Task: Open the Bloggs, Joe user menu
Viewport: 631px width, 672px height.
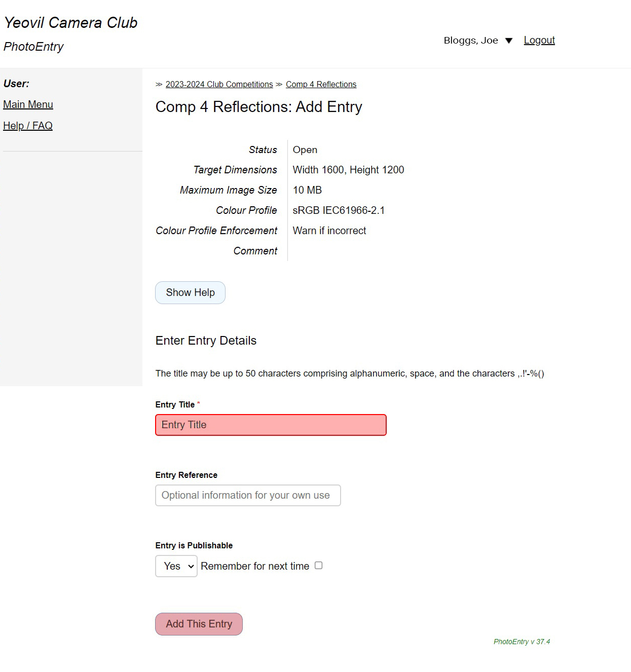Action: 471,41
